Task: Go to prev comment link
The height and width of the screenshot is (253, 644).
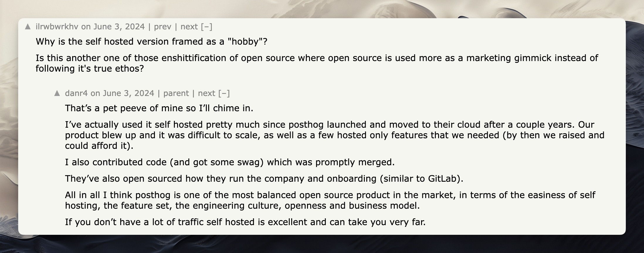Action: tap(162, 27)
